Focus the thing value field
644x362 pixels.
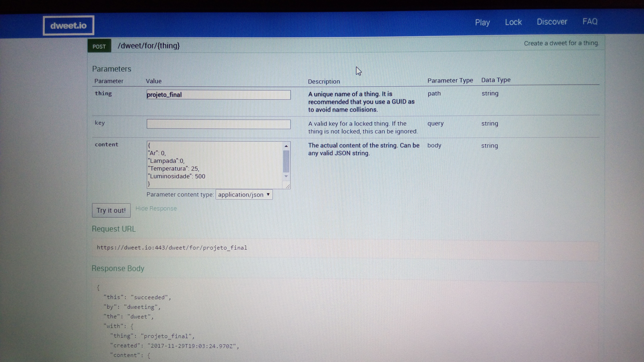pos(218,95)
